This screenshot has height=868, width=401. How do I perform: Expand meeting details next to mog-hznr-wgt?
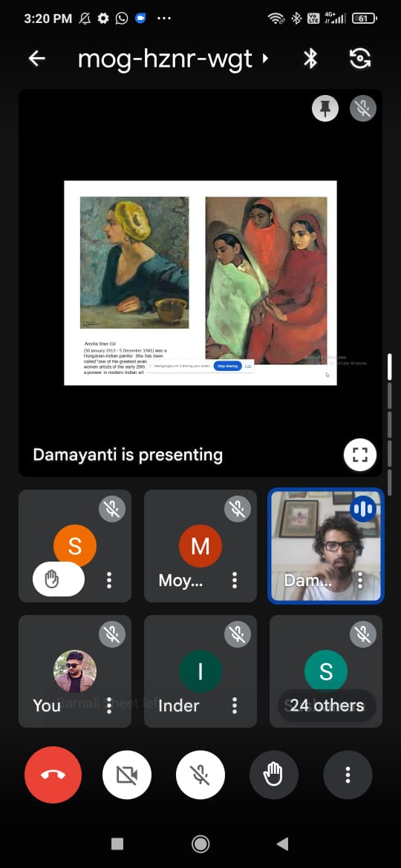265,58
